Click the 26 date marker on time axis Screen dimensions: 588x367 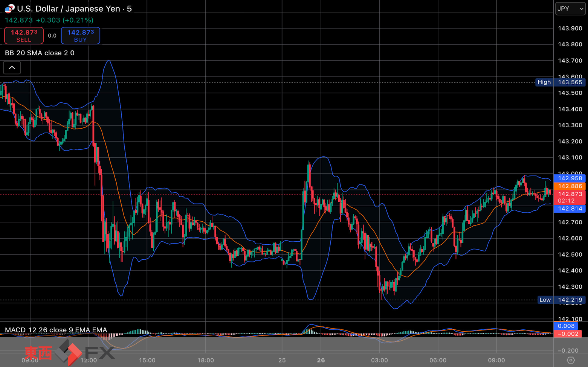click(x=321, y=360)
